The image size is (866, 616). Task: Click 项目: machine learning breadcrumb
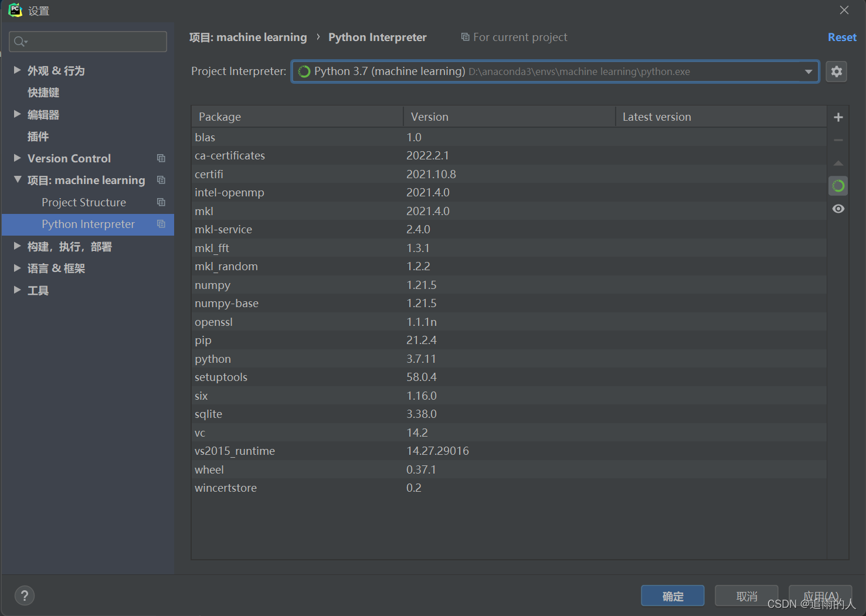click(x=248, y=37)
